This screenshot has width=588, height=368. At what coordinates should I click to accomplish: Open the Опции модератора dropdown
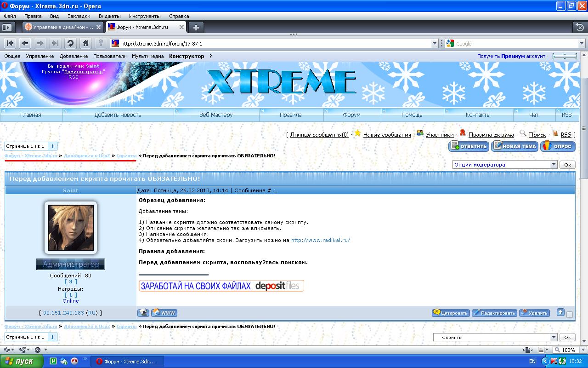click(504, 165)
